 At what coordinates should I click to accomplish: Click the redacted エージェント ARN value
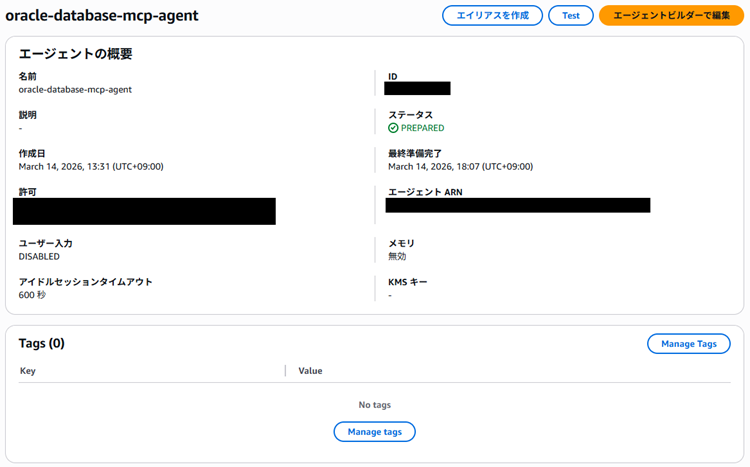click(518, 205)
